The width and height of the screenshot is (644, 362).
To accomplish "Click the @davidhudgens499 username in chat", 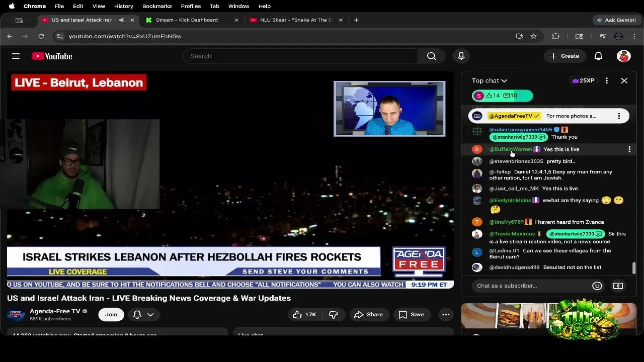I will pyautogui.click(x=514, y=267).
